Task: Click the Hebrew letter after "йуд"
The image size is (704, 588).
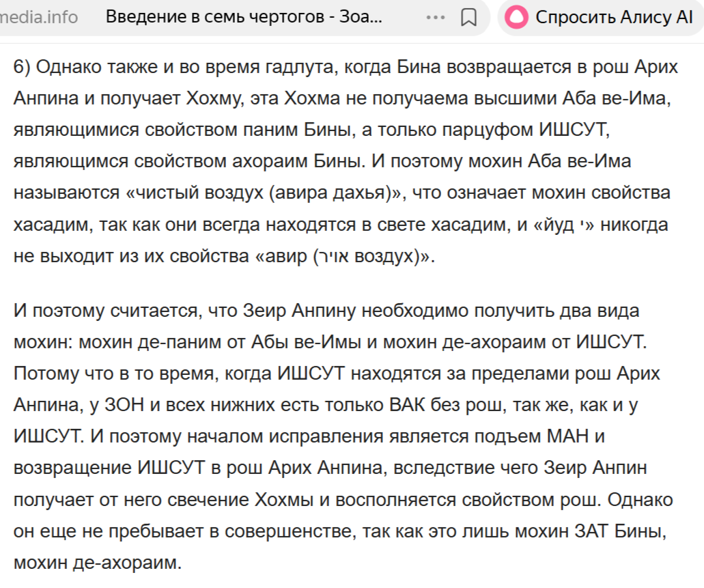Action: click(581, 222)
